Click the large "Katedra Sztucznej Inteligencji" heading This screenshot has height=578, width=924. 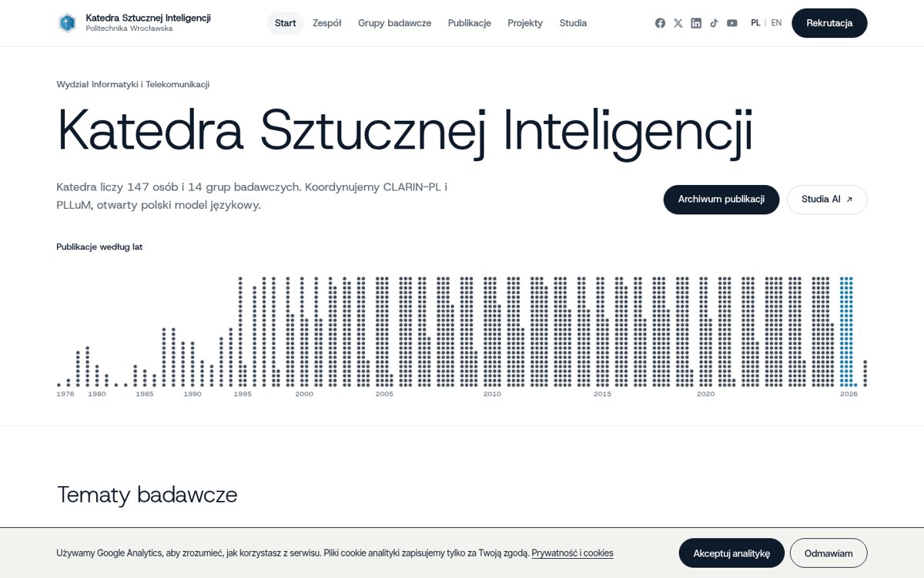click(x=405, y=131)
